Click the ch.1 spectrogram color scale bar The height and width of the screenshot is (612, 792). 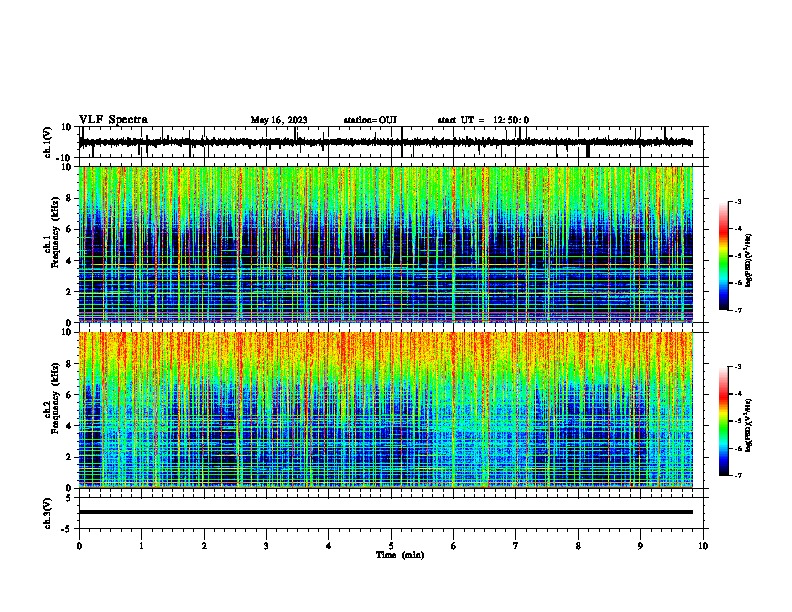[x=724, y=256]
